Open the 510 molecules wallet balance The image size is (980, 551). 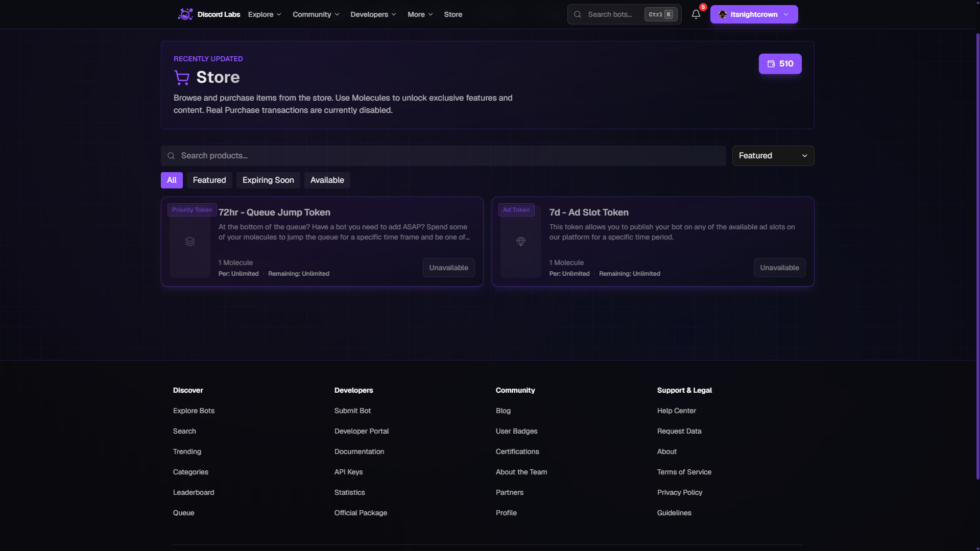[x=780, y=64]
